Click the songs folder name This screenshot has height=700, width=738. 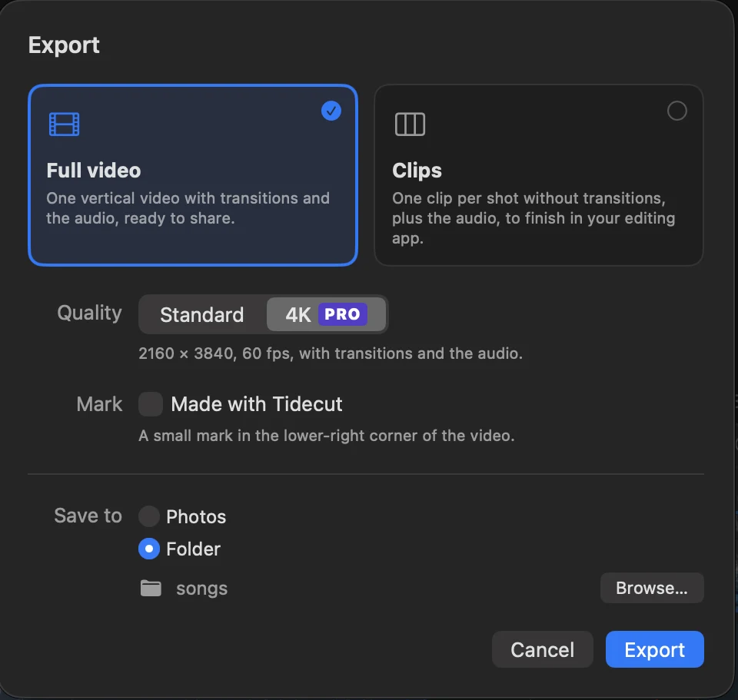pos(202,589)
